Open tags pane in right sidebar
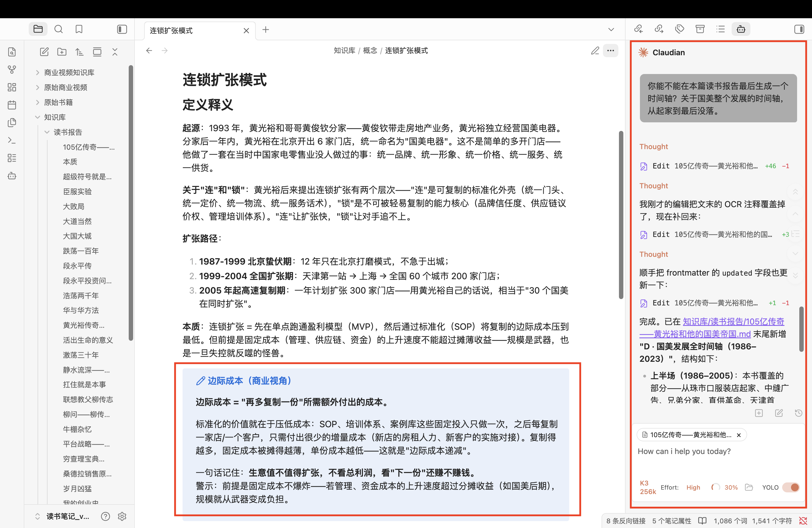The width and height of the screenshot is (812, 528). click(679, 29)
